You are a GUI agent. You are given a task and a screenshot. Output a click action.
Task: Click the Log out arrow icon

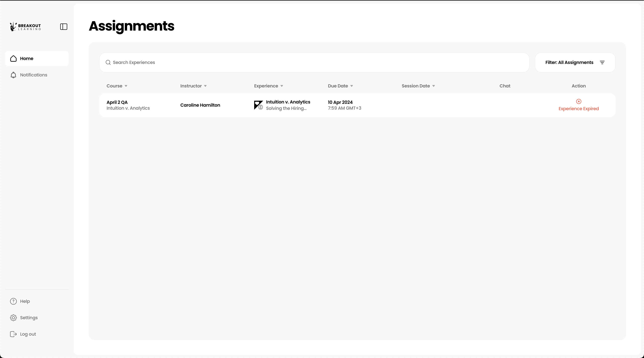point(13,334)
